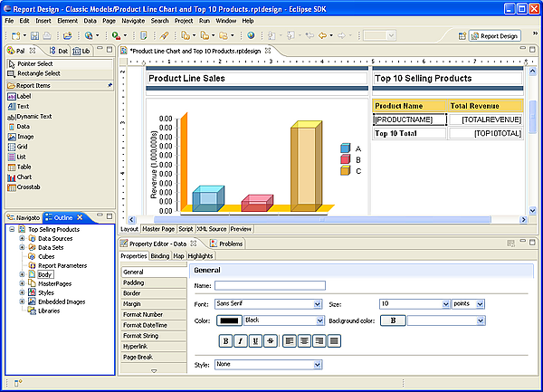Viewport: 543px width, 392px height.
Task: Switch to the Preview tab
Action: click(241, 229)
